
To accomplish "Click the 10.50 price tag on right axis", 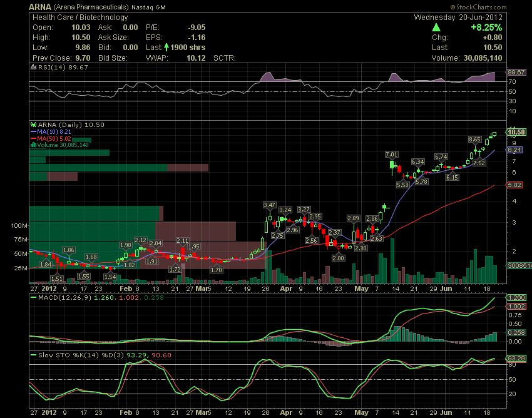I will pos(516,132).
